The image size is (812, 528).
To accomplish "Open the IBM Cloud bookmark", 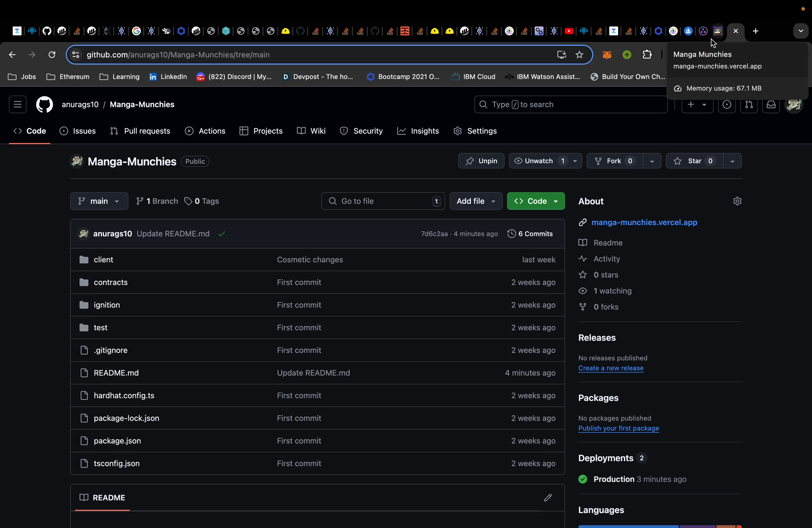I will (x=474, y=77).
